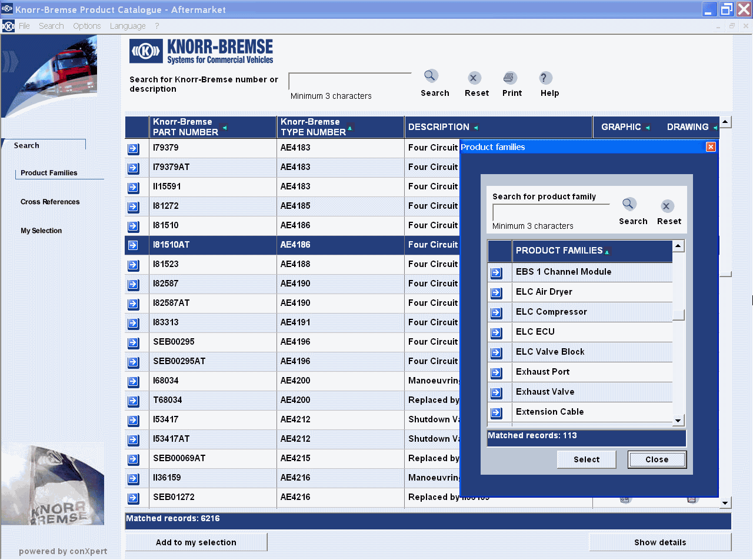Click arrow icon for part I79379
753x560 pixels.
pos(134,149)
